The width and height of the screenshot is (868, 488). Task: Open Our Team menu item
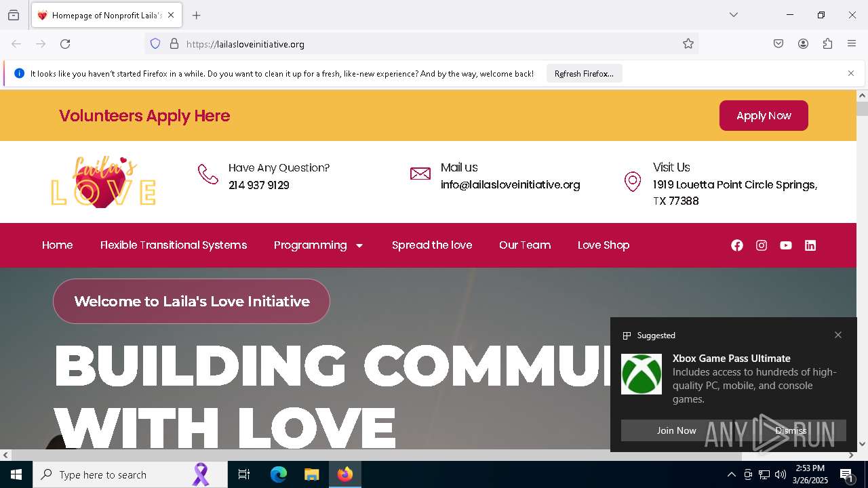[x=525, y=245]
